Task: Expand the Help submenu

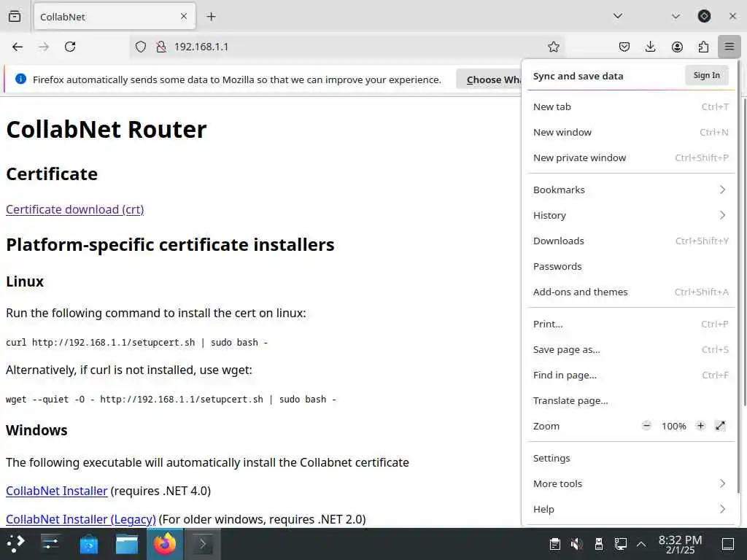Action: [631, 510]
